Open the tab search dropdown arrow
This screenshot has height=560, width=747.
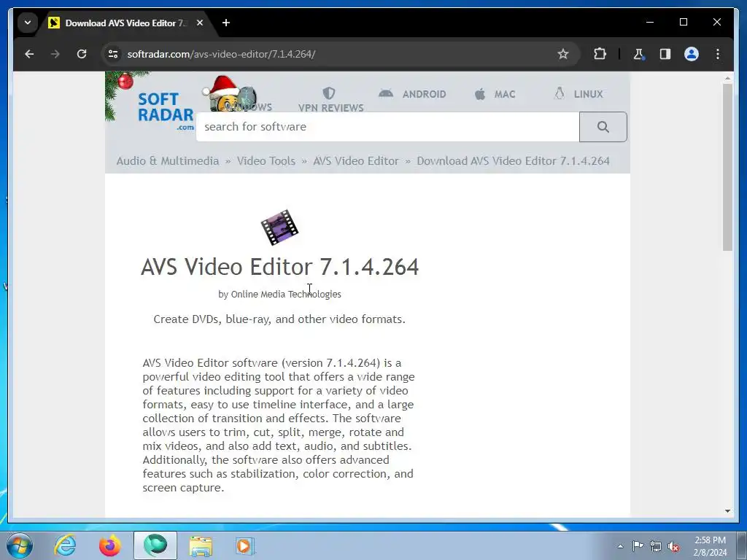[28, 23]
